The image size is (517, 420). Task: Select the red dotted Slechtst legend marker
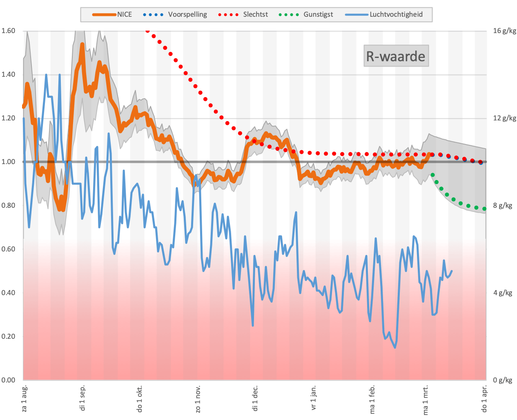coord(229,15)
